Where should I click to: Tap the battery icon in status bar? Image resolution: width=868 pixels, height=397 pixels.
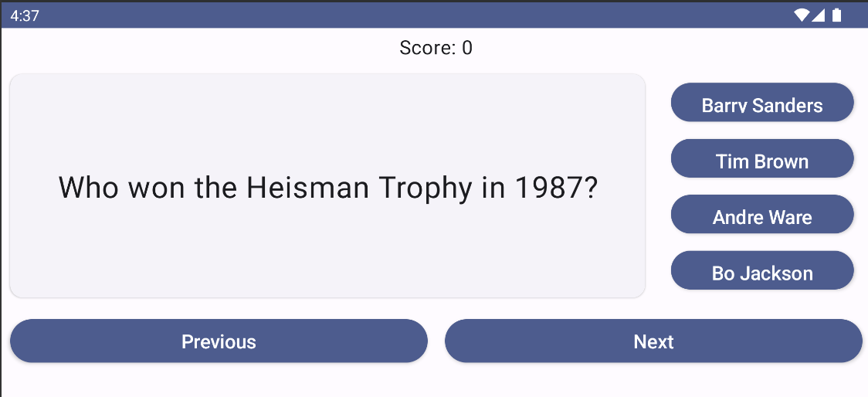click(836, 15)
